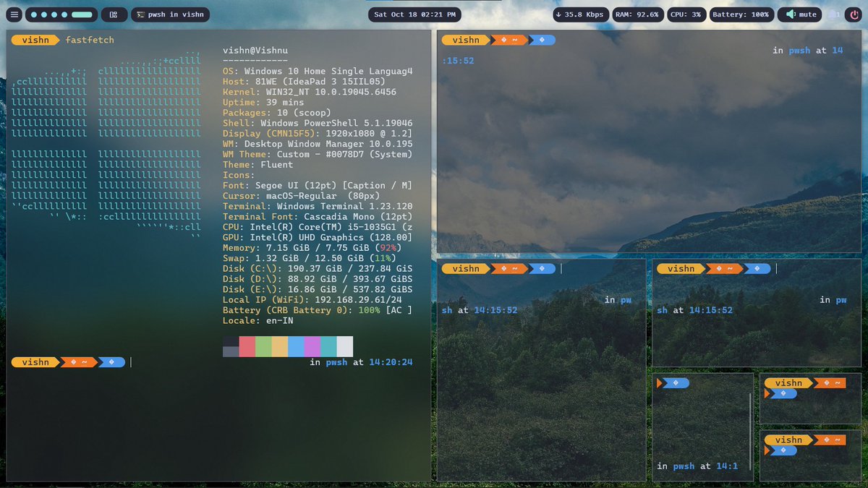Image resolution: width=868 pixels, height=488 pixels.
Task: Select the blue color swatch in fastfetch output
Action: pos(296,346)
